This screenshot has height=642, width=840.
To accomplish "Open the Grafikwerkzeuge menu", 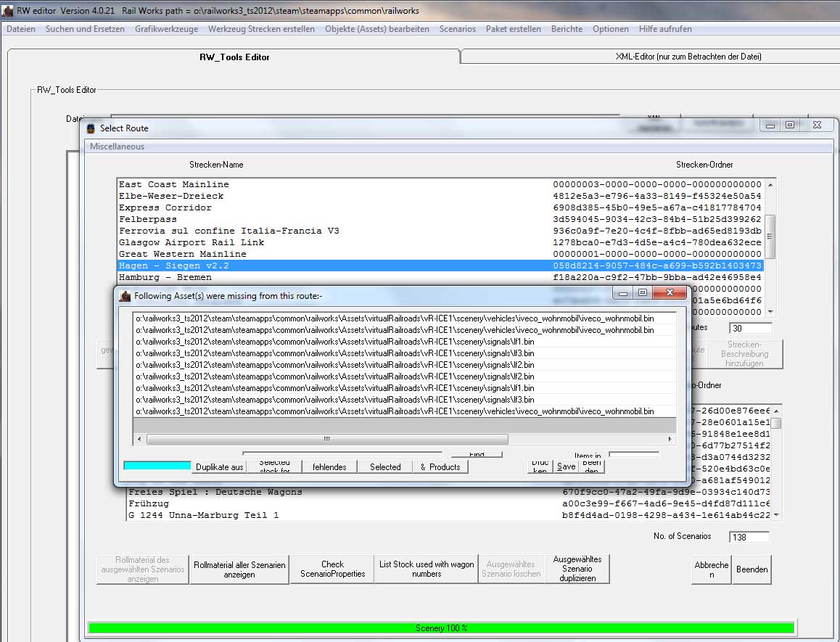I will point(166,29).
